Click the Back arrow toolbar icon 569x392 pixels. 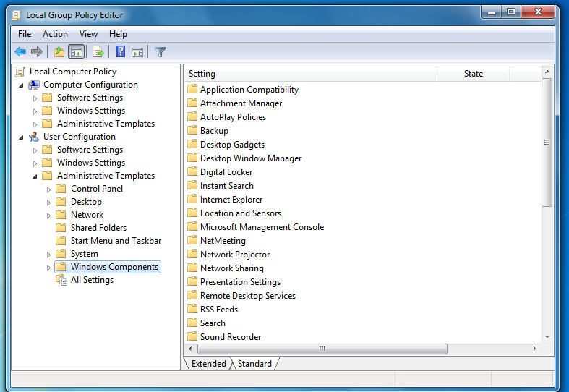pos(20,52)
